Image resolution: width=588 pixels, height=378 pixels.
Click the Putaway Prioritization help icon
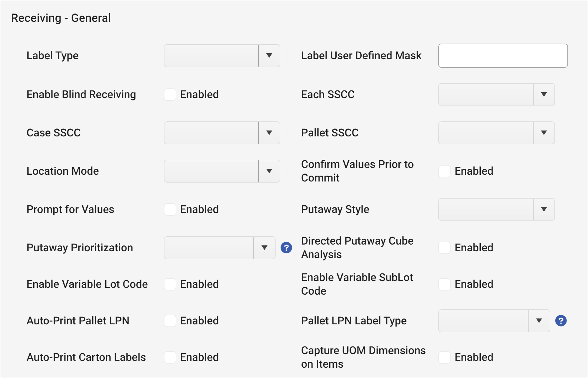[x=286, y=248]
